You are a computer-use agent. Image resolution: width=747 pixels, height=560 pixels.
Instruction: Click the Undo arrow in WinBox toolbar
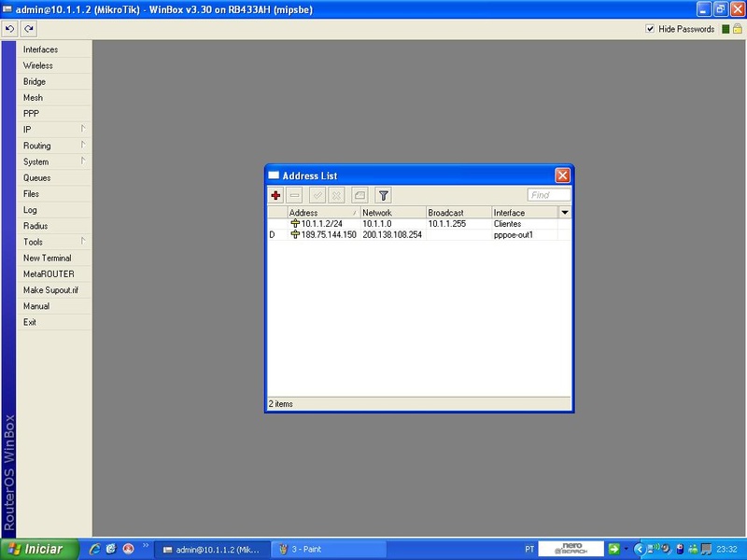pos(9,29)
